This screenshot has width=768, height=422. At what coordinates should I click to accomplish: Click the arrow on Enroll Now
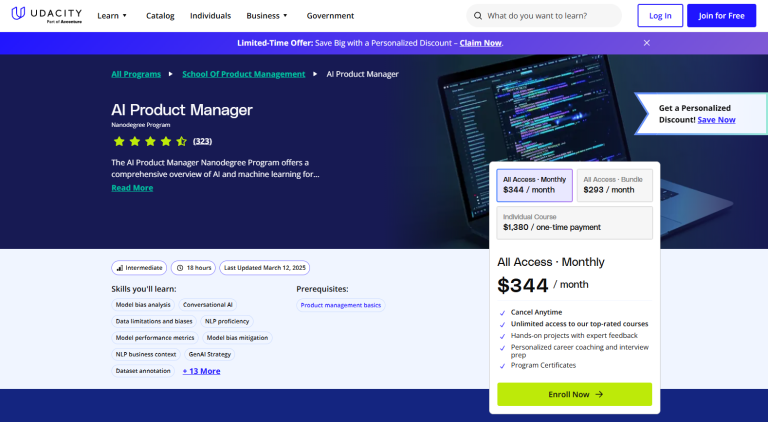coord(599,395)
